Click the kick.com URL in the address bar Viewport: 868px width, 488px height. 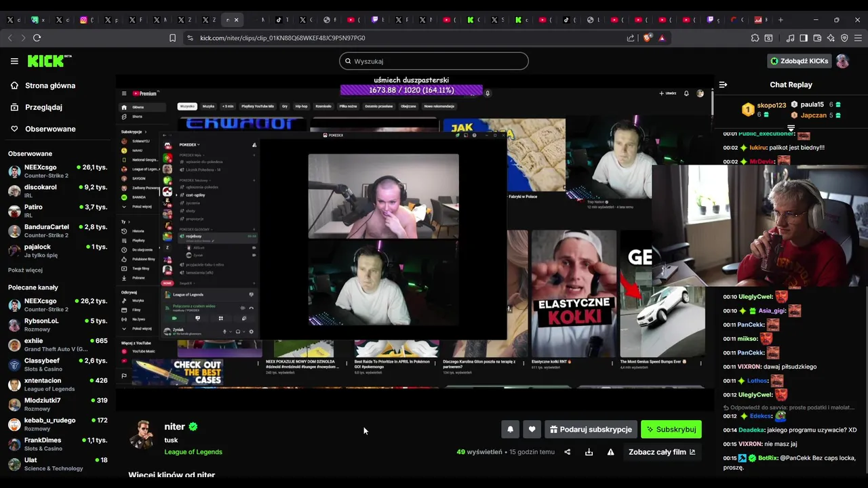pos(282,38)
